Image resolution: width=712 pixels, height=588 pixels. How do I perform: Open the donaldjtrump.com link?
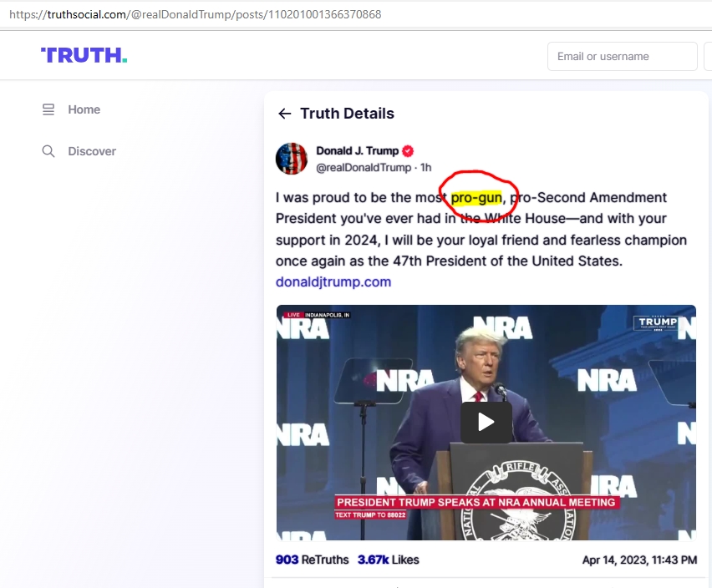(333, 281)
